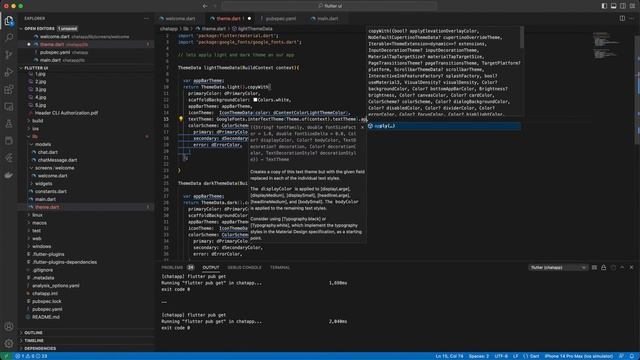Open README.md in the file tree
The width and height of the screenshot is (640, 360).
click(x=46, y=317)
